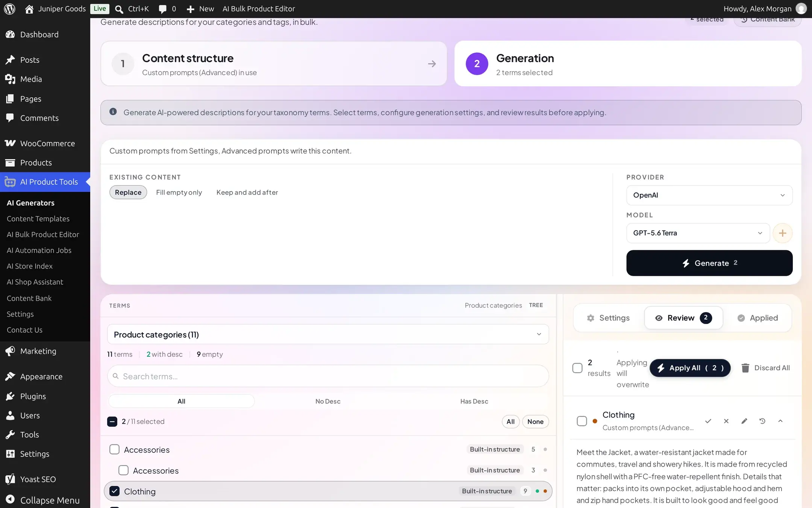Image resolution: width=812 pixels, height=508 pixels.
Task: Click the Alex Morgan avatar icon
Action: click(x=801, y=9)
